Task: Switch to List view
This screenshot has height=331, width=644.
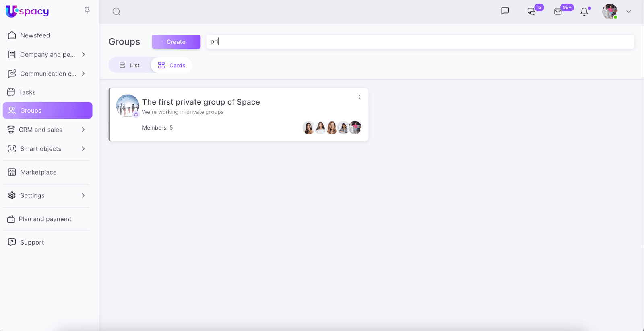Action: [x=130, y=65]
